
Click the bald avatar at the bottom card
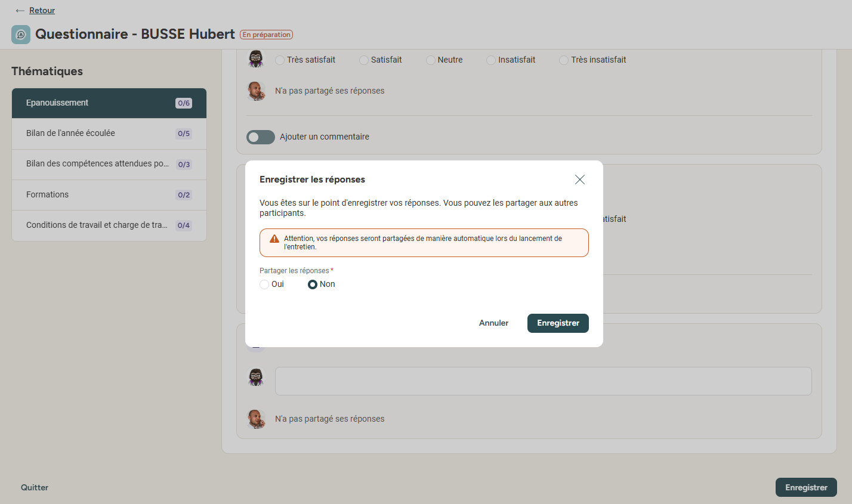(x=256, y=419)
